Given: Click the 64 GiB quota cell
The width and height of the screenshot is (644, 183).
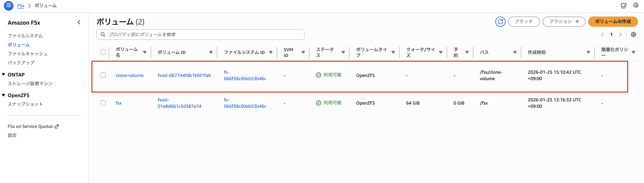Looking at the screenshot, I should coord(413,103).
